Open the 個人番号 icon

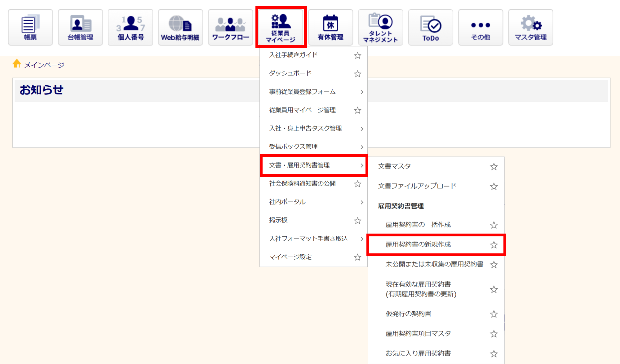[x=131, y=27]
